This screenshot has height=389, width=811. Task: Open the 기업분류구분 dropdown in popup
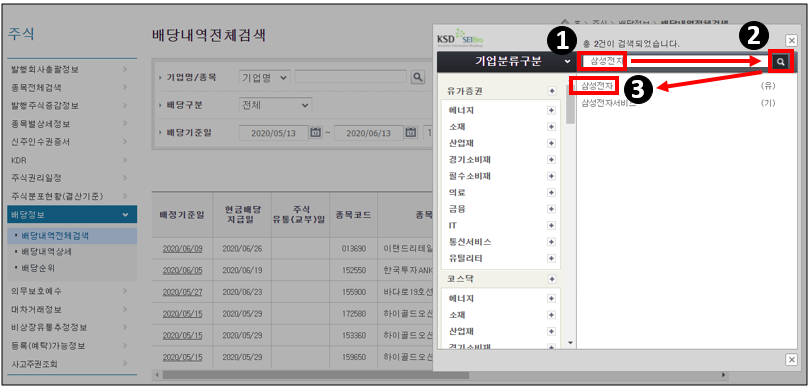pos(507,62)
